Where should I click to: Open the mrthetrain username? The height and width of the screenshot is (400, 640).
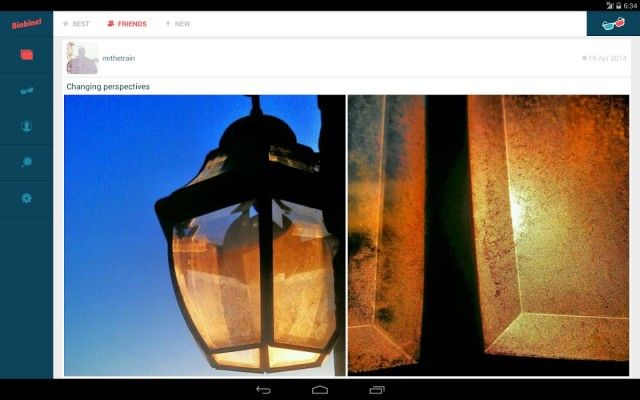click(x=118, y=58)
